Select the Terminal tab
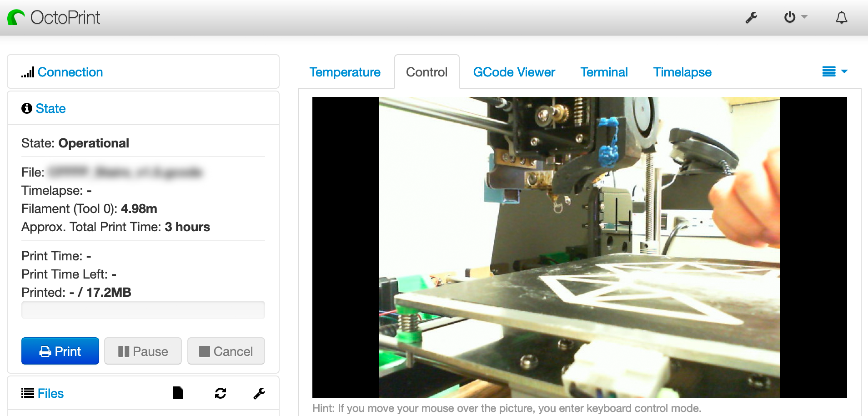 pos(604,72)
